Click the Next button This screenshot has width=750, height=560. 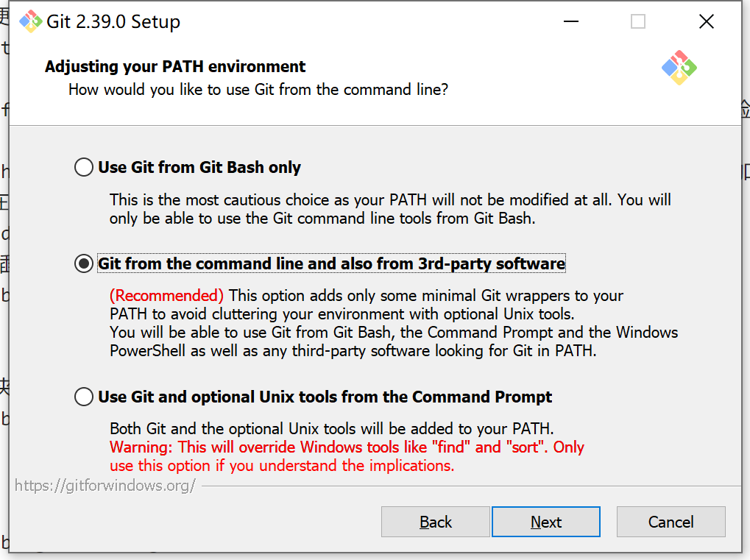[545, 522]
